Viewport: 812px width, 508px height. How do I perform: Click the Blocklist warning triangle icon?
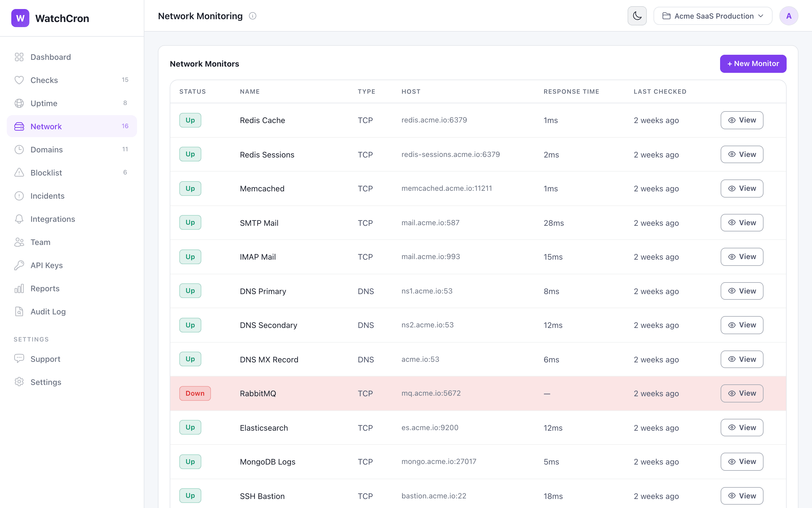(19, 173)
